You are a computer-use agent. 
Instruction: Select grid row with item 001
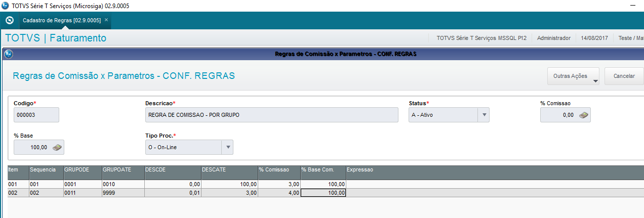tap(18, 184)
